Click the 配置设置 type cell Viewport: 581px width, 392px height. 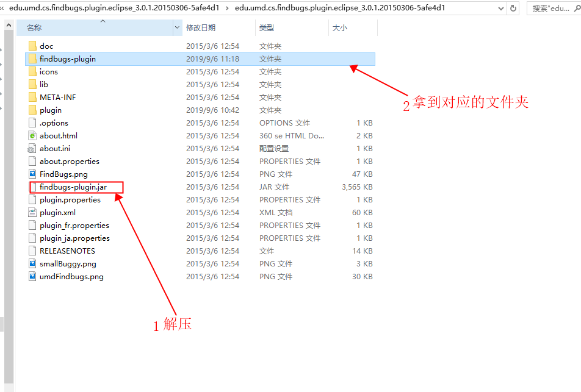[274, 148]
